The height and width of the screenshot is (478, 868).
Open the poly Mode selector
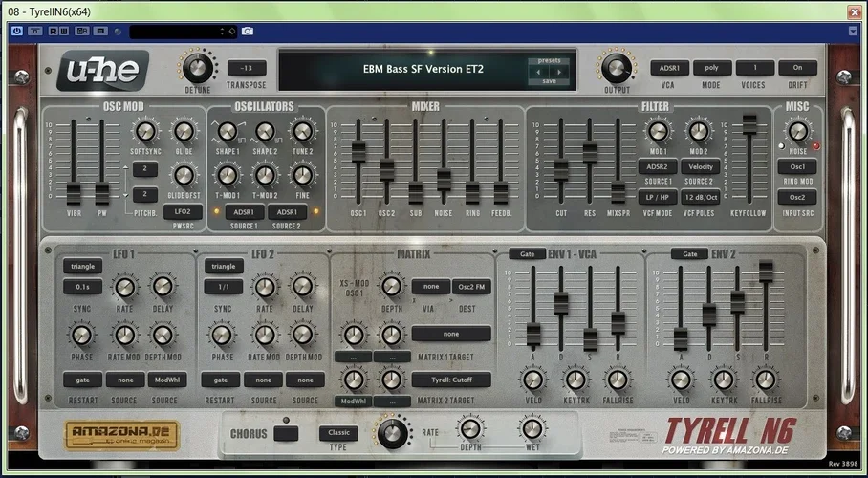point(711,68)
